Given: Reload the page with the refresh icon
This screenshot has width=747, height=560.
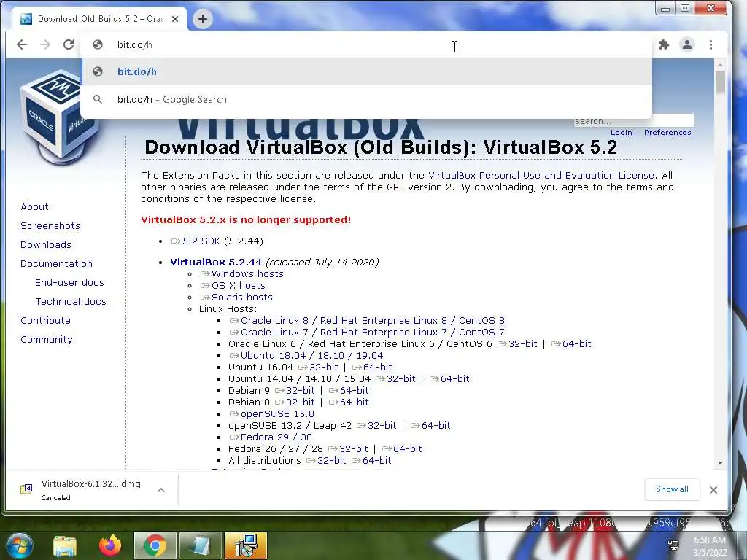Looking at the screenshot, I should [x=69, y=44].
